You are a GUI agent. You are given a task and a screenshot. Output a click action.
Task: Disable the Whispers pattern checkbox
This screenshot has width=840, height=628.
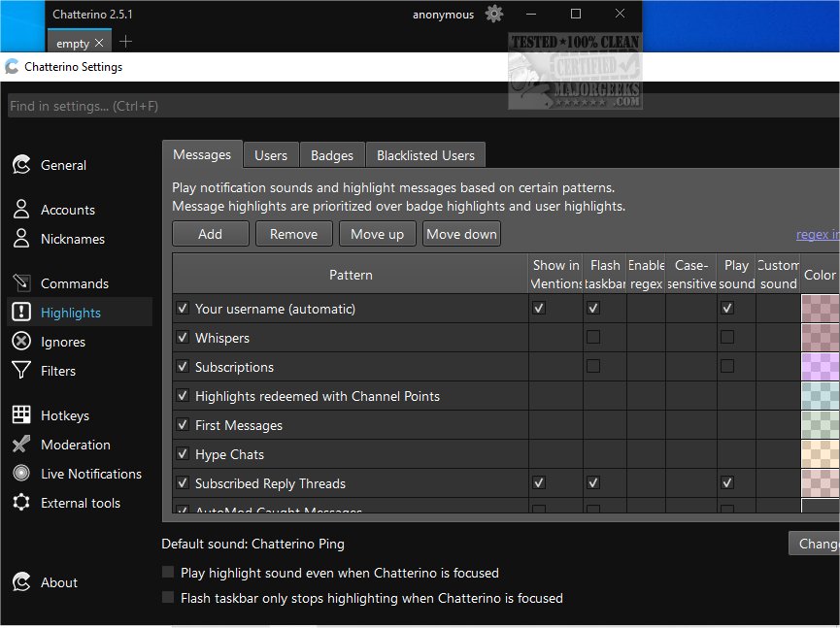[x=183, y=337]
